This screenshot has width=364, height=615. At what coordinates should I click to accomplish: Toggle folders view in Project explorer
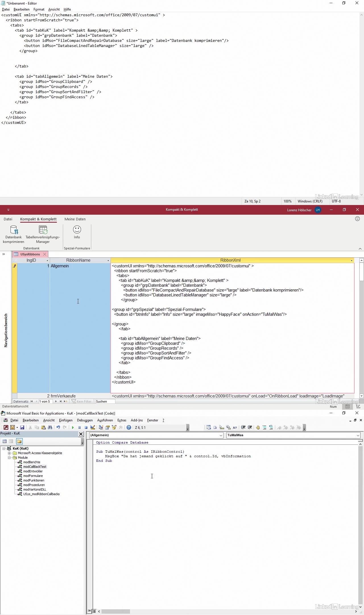19,442
